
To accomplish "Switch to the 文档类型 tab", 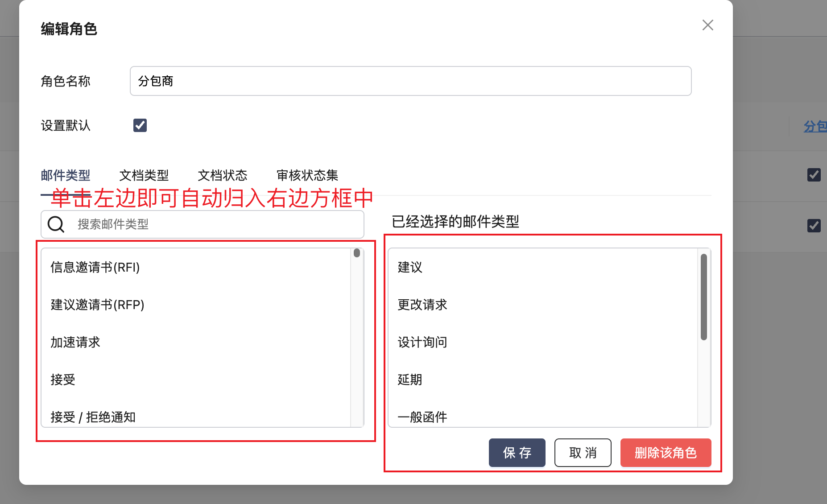I will [144, 175].
